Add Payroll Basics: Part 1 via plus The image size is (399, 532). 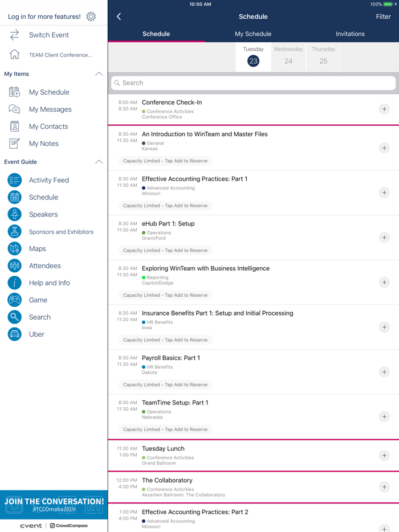(x=384, y=371)
